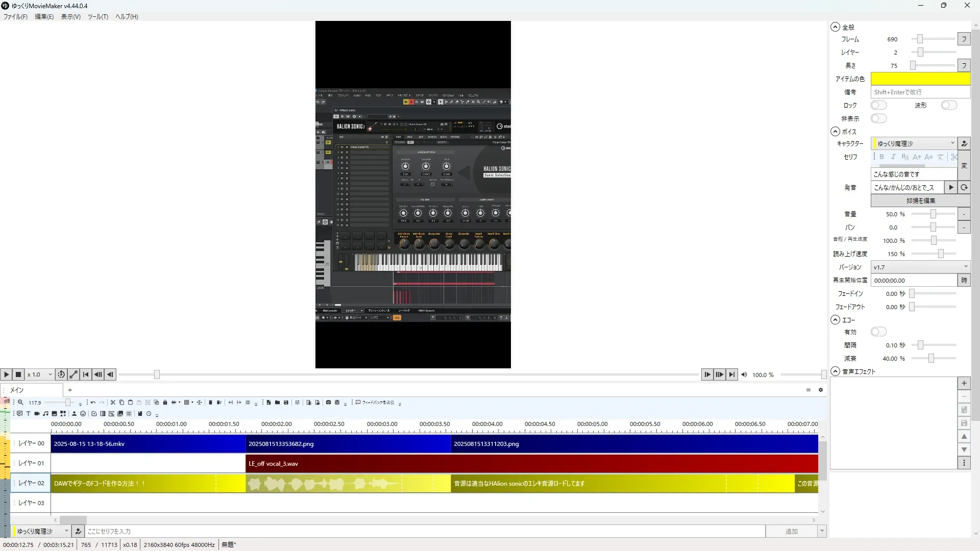Click the 抑揚を編集 button
This screenshot has width=980, height=551.
pyautogui.click(x=920, y=201)
